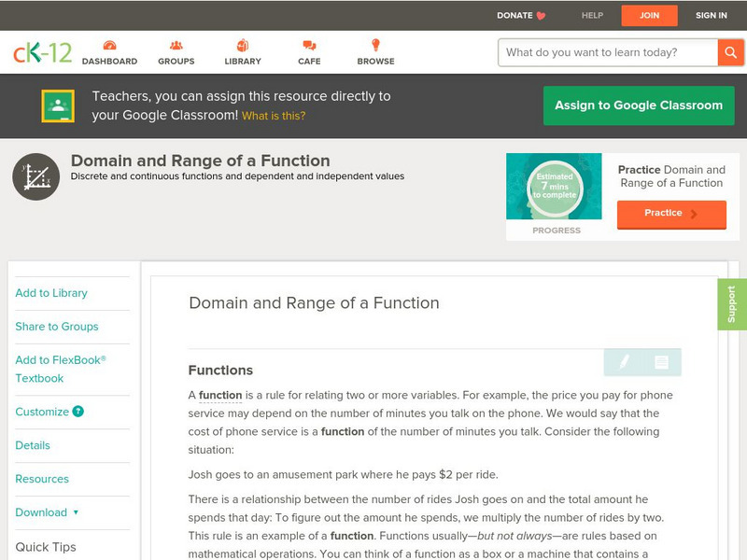Open the notes list tool icon
The image size is (747, 560).
662,362
